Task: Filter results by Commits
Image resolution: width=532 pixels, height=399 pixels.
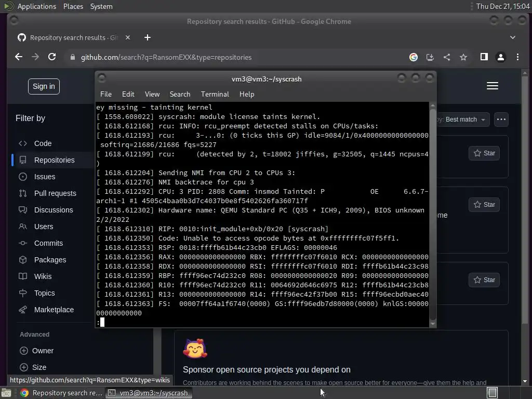Action: (x=48, y=243)
